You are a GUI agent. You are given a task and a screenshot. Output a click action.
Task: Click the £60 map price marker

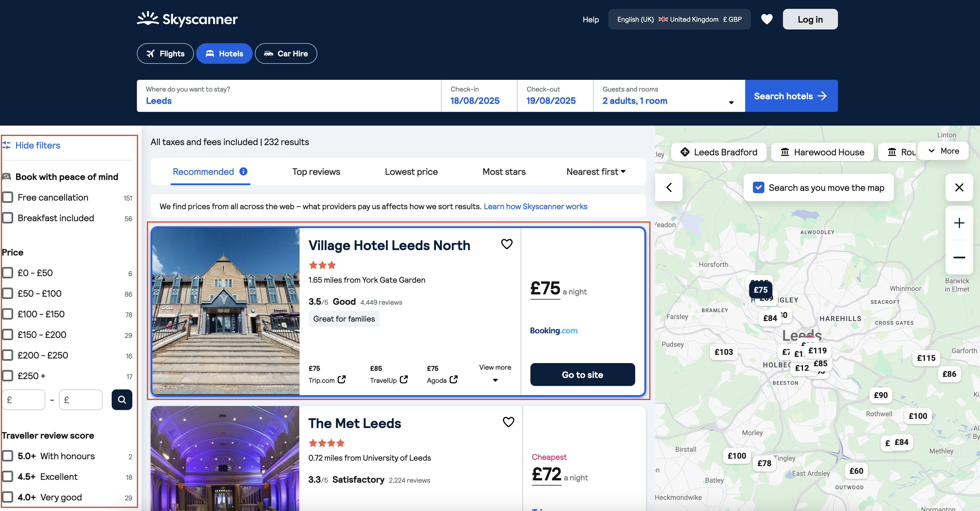point(856,471)
